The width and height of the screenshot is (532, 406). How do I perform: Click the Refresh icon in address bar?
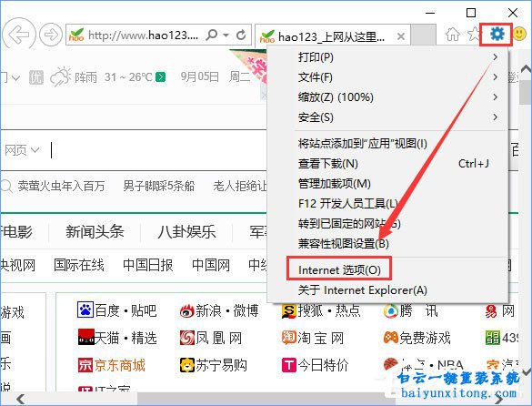(241, 35)
